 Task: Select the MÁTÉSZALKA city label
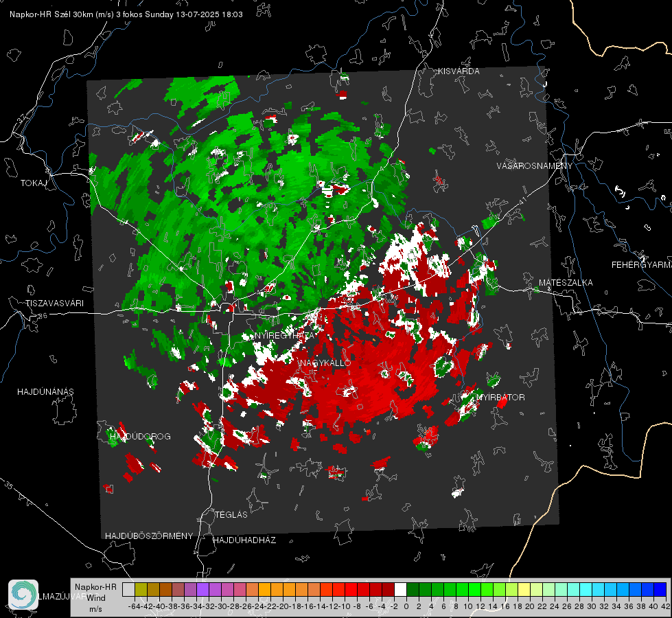(566, 283)
